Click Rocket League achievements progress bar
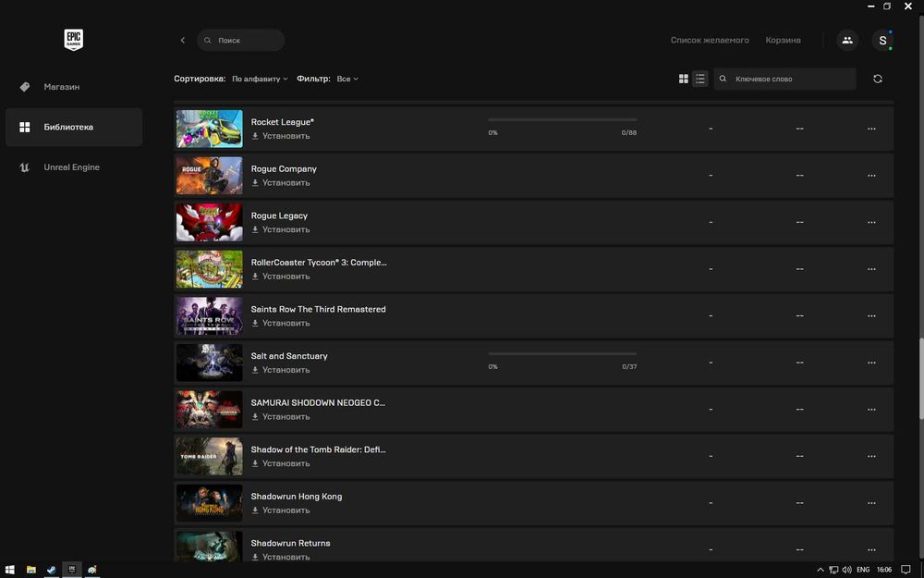This screenshot has height=578, width=924. click(562, 119)
